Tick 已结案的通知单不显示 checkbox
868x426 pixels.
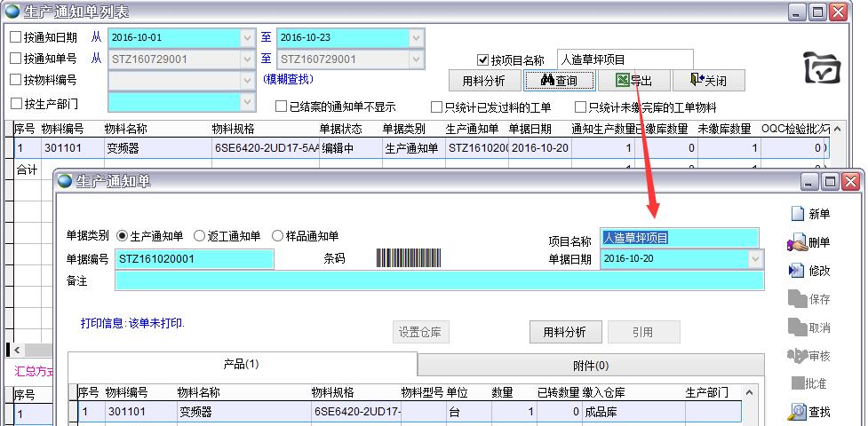(282, 107)
